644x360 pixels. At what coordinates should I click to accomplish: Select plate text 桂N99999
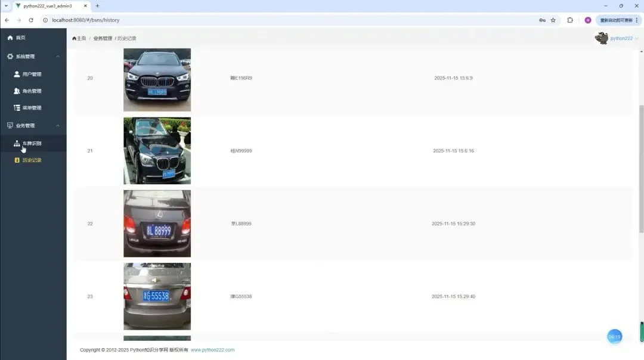(241, 151)
